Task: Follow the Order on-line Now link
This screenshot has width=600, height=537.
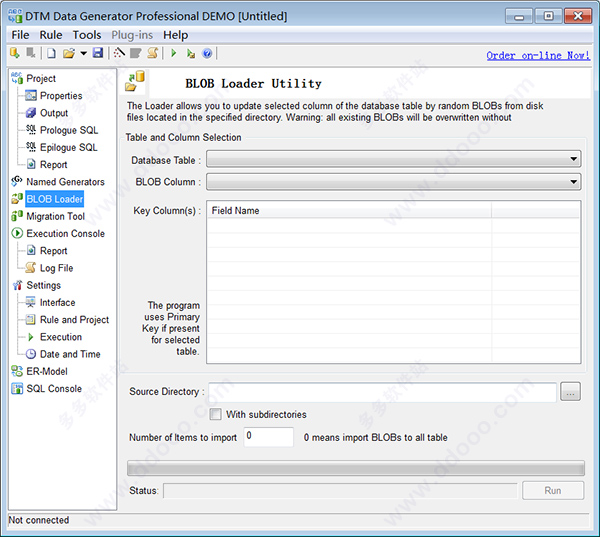Action: tap(538, 55)
